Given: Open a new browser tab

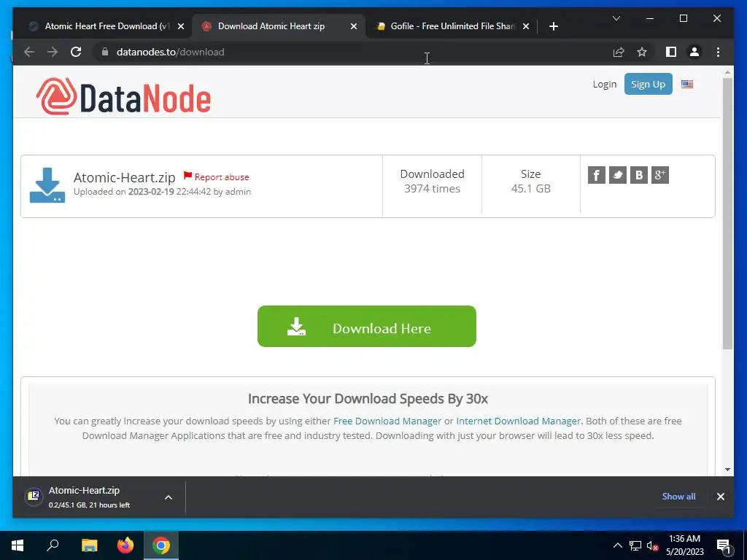Looking at the screenshot, I should 553,26.
